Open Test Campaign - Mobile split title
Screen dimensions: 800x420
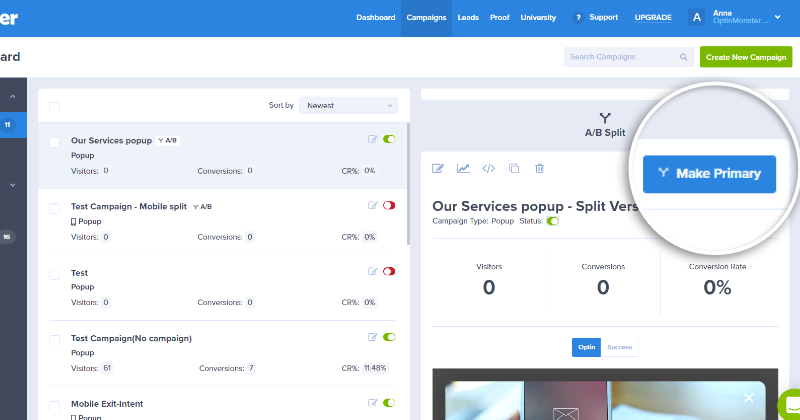(129, 206)
